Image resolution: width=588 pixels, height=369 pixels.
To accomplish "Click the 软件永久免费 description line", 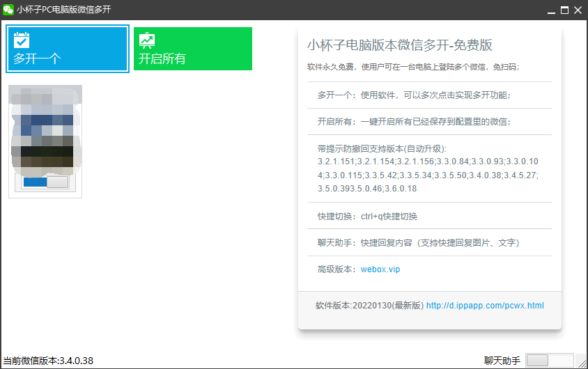I will coord(413,67).
